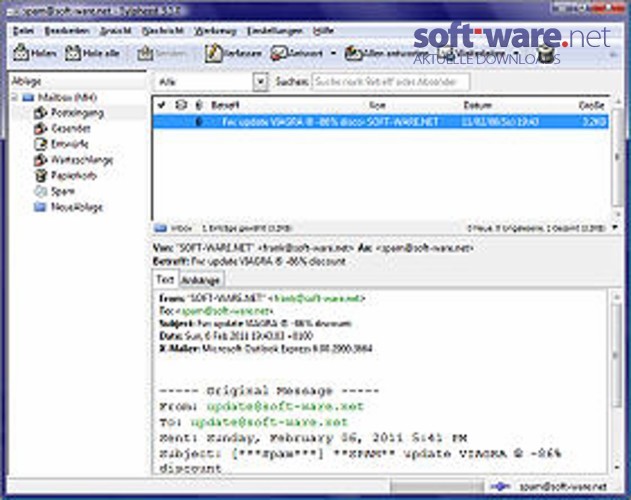Click the Date: Sun, 6 Feb 2011 line
631x500 pixels.
click(236, 336)
